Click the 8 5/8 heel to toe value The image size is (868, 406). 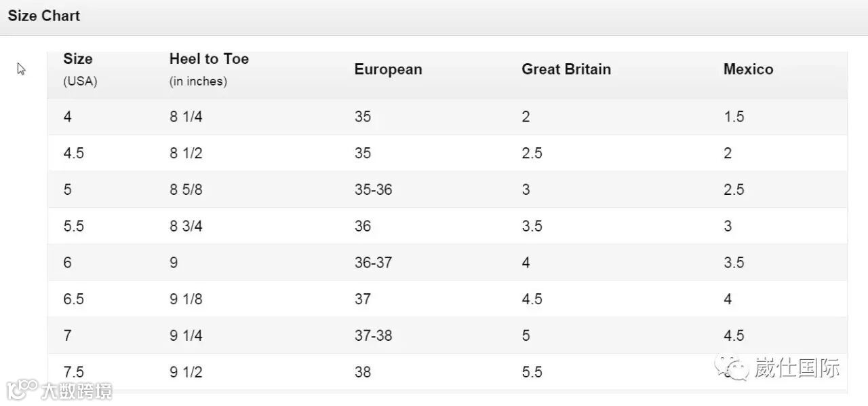(186, 189)
